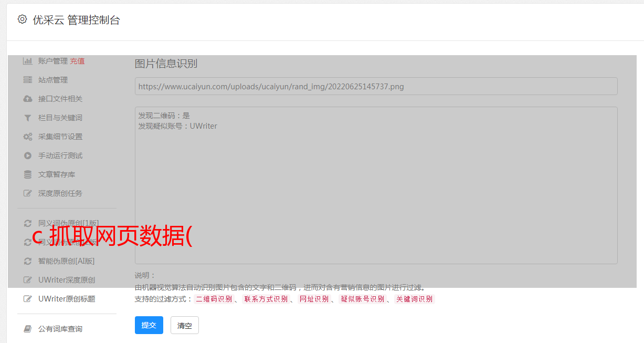Click the 优采云 管理控制台 title

[76, 20]
